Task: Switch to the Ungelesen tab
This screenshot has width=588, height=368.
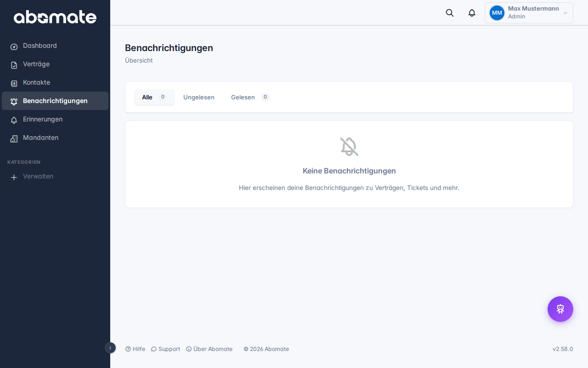Action: click(x=198, y=97)
